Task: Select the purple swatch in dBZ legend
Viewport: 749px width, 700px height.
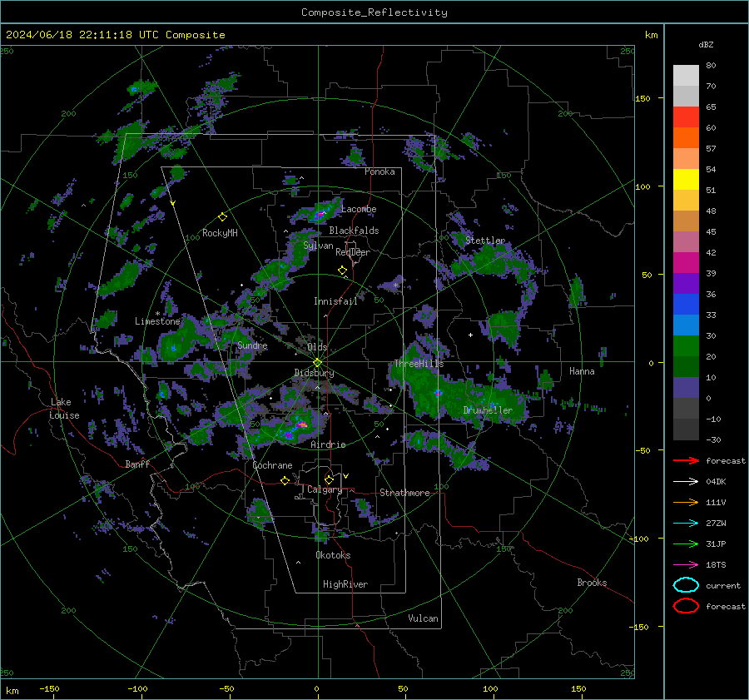Action: pos(686,284)
